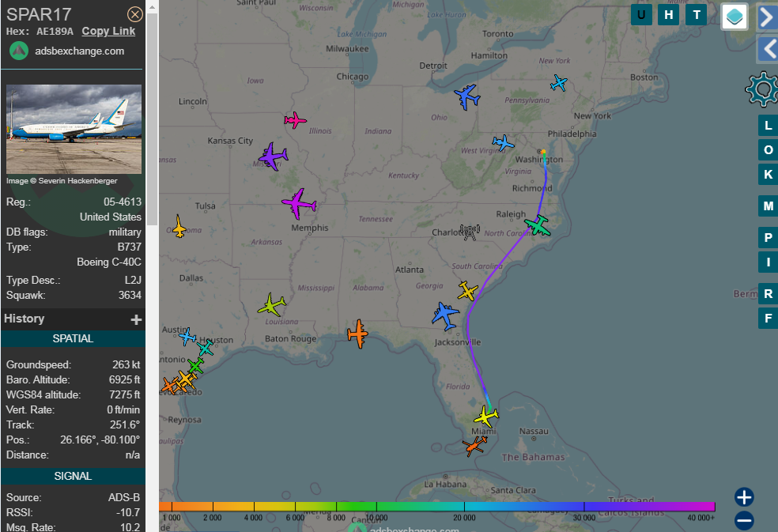This screenshot has height=532, width=778.
Task: Select the blue aircraft south of Detroit
Action: click(x=467, y=96)
